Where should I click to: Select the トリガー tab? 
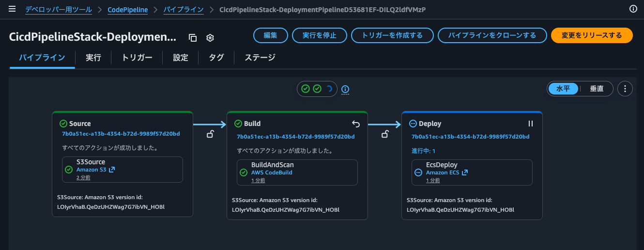click(137, 58)
